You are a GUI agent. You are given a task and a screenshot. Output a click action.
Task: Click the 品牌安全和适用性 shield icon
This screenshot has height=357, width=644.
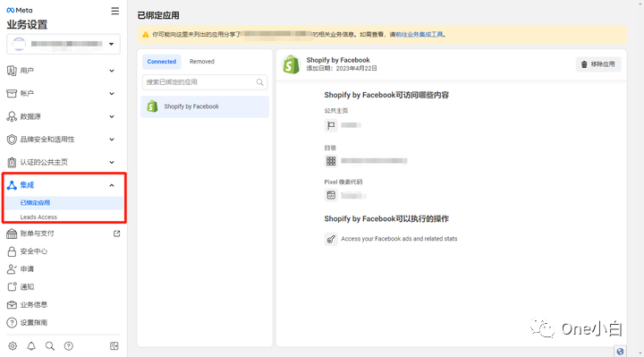tap(12, 140)
